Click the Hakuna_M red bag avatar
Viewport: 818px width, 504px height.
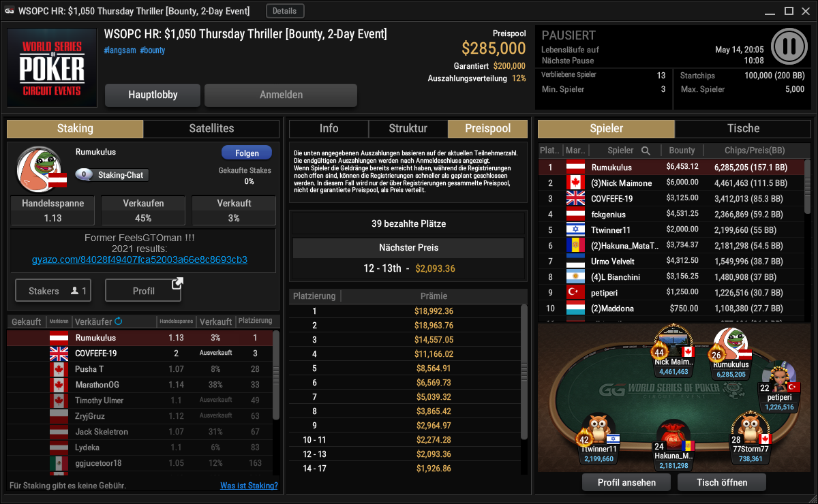pos(671,438)
